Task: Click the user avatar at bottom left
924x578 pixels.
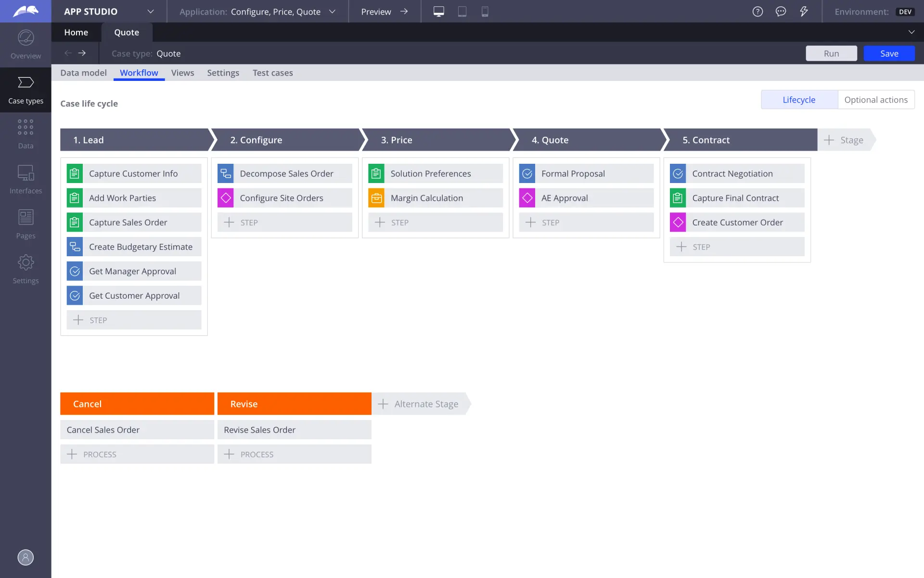Action: 26,557
